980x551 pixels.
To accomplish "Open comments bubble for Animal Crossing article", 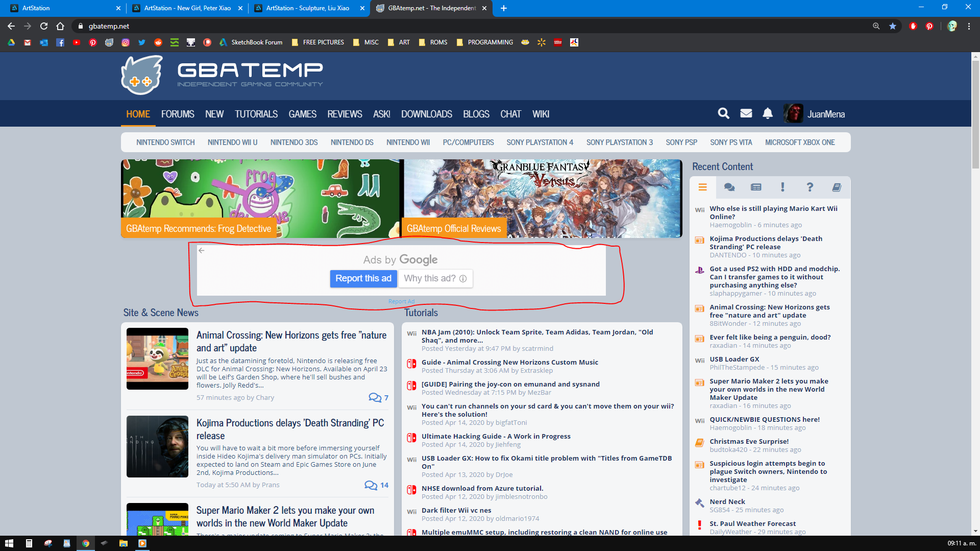I will (x=378, y=397).
